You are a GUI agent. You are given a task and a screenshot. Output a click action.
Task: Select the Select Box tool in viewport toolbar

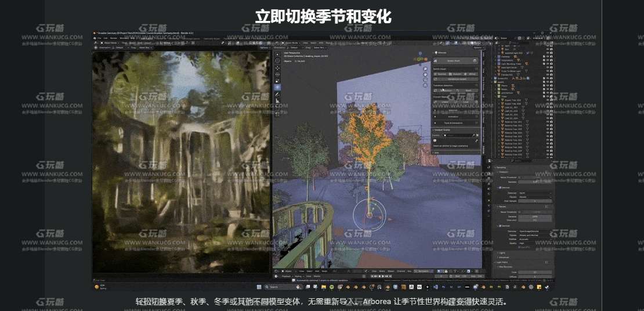(277, 54)
